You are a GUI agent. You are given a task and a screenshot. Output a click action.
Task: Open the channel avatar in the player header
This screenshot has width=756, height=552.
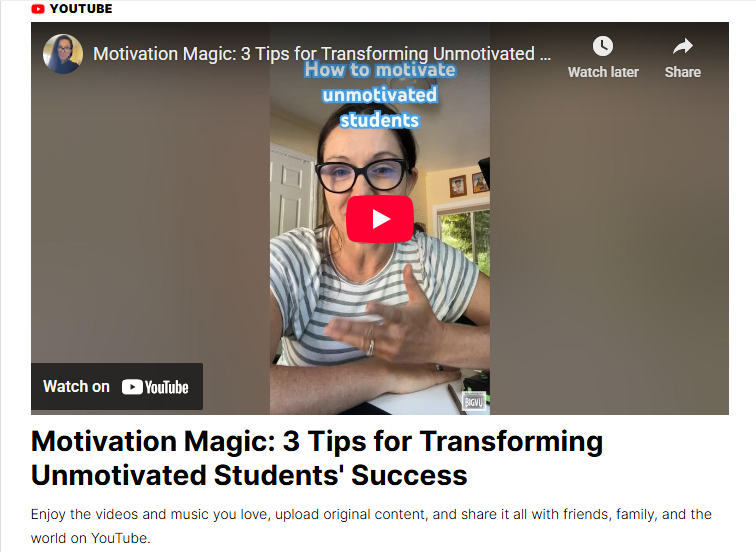(63, 54)
